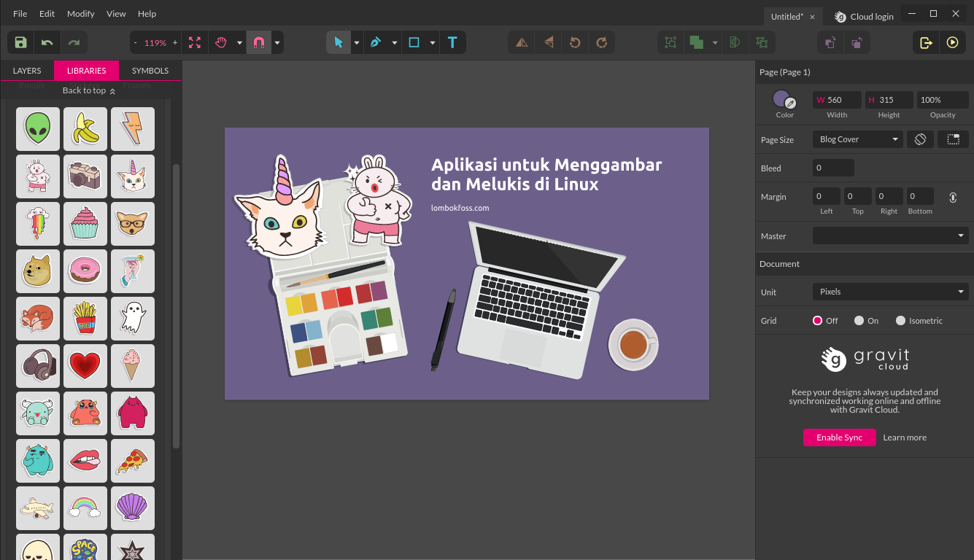Screen dimensions: 974x560
Task: Open the Page Size dropdown showing Blog Cover
Action: click(x=857, y=139)
